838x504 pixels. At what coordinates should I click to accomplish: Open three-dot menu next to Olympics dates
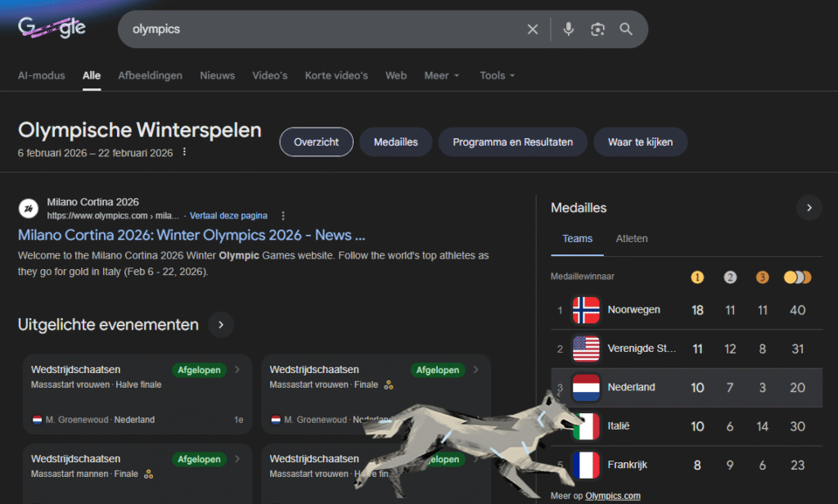184,152
